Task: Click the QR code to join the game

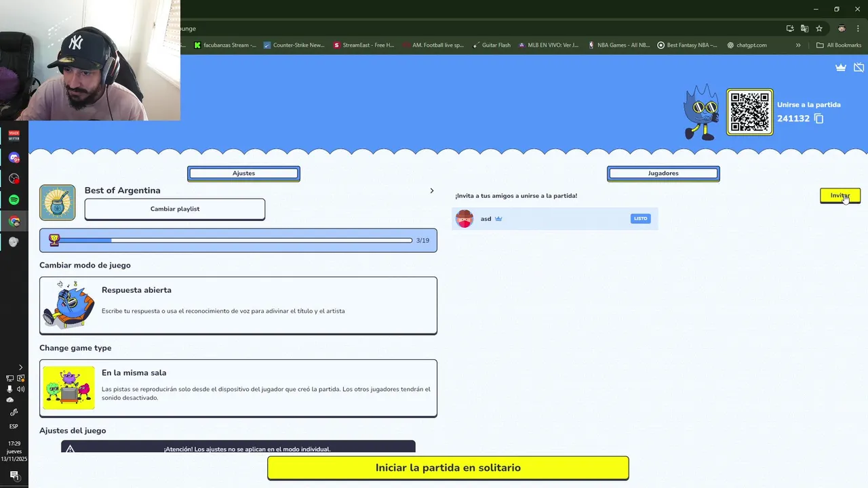Action: (750, 112)
